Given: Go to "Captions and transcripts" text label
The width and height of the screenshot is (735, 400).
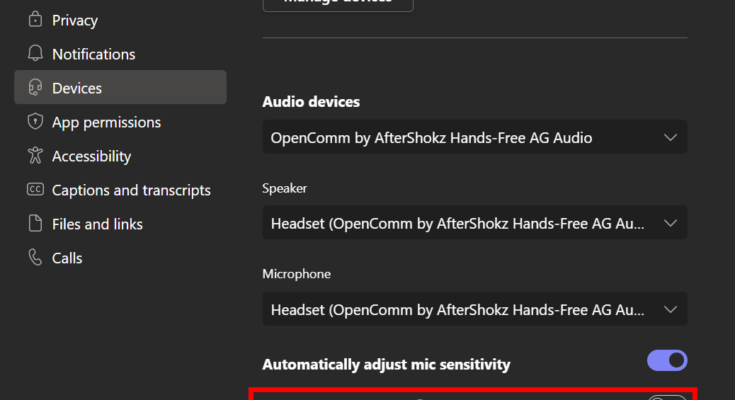Looking at the screenshot, I should 131,190.
